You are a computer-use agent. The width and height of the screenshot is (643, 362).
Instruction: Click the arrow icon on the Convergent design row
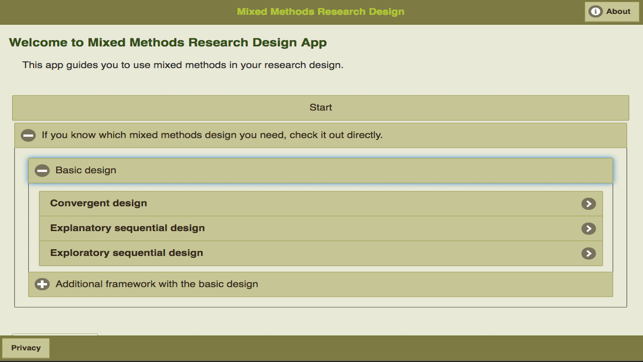(x=588, y=204)
